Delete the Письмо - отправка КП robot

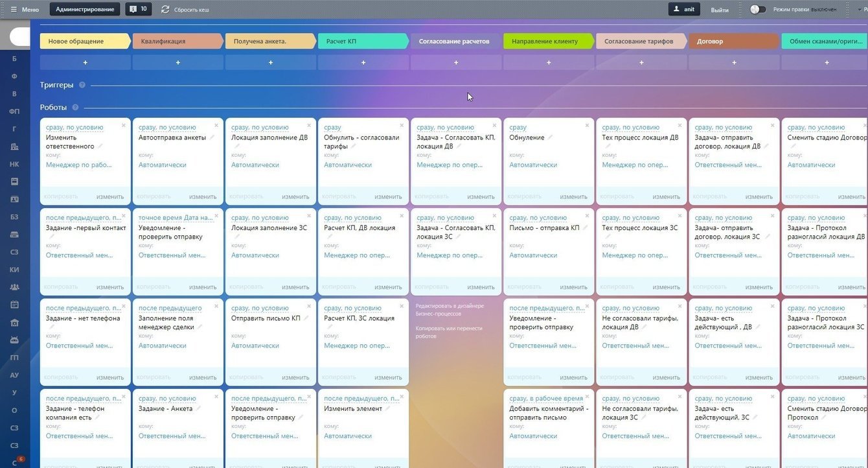(x=587, y=216)
